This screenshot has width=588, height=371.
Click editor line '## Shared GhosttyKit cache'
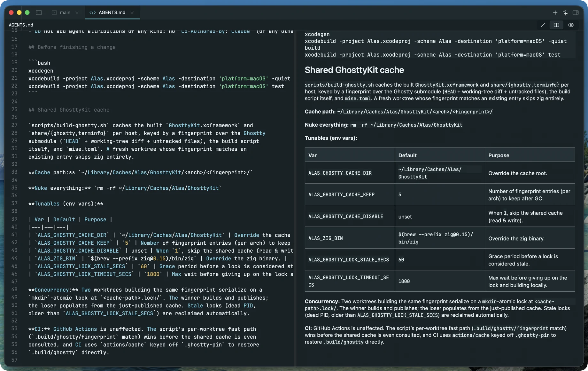pyautogui.click(x=69, y=110)
